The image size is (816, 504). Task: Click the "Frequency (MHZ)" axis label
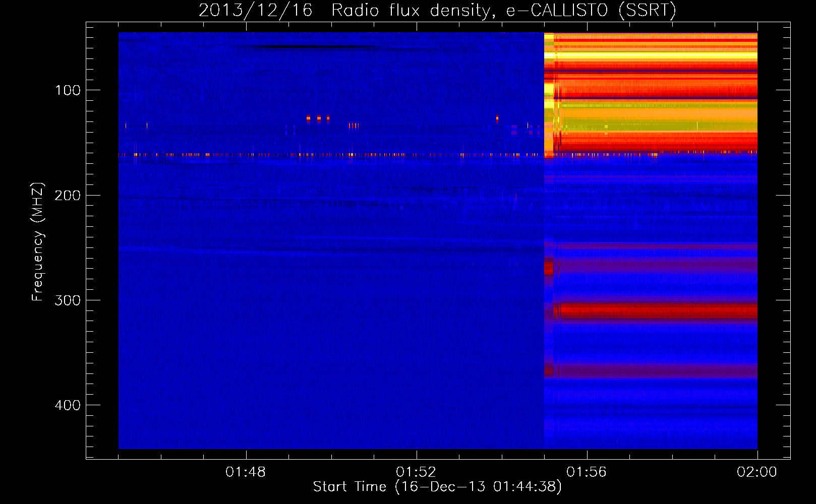[38, 242]
